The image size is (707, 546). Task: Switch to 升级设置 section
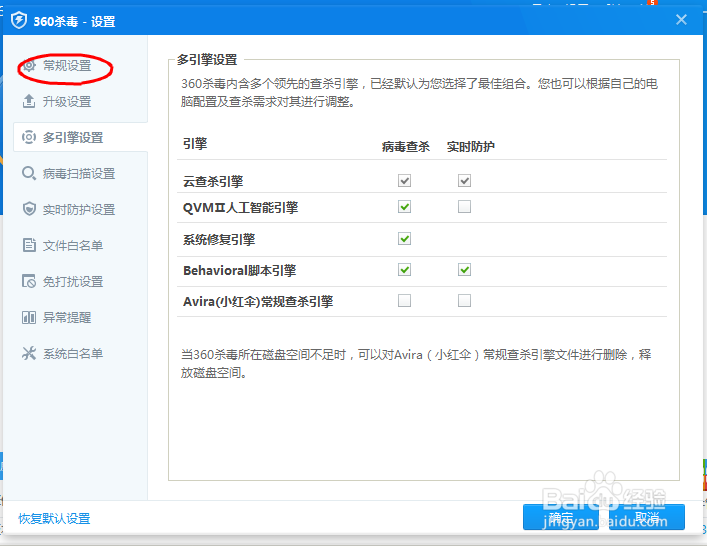coord(67,101)
